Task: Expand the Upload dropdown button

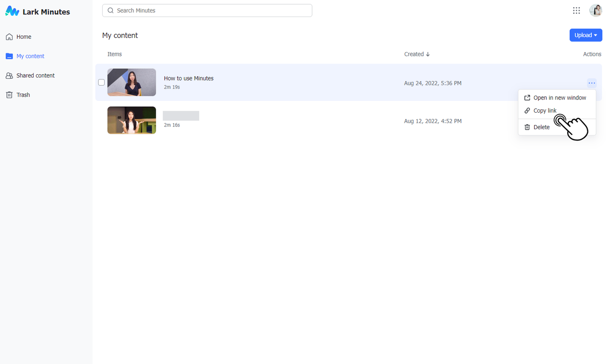Action: coord(586,35)
